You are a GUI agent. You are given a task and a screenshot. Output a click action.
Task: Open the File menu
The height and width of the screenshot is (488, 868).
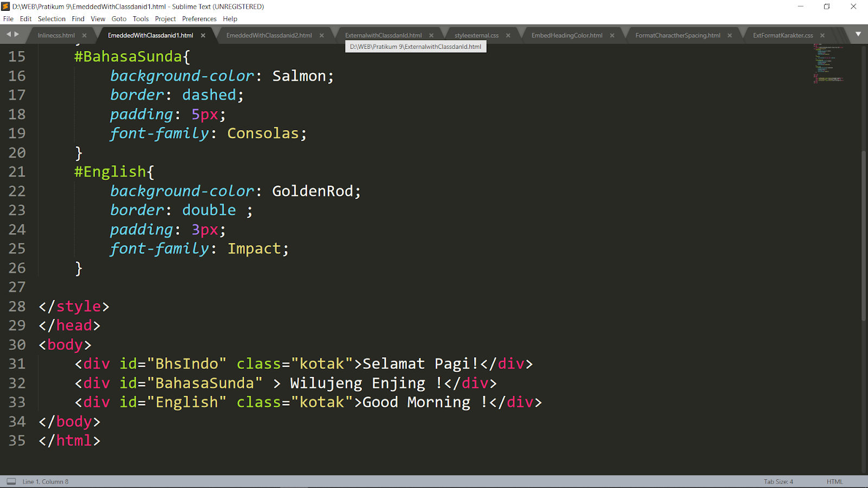click(8, 18)
